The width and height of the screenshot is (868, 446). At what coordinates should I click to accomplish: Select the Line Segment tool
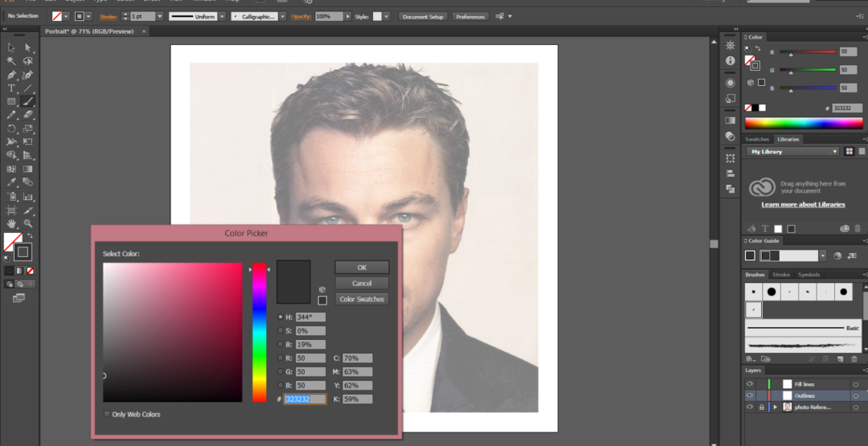tap(27, 88)
